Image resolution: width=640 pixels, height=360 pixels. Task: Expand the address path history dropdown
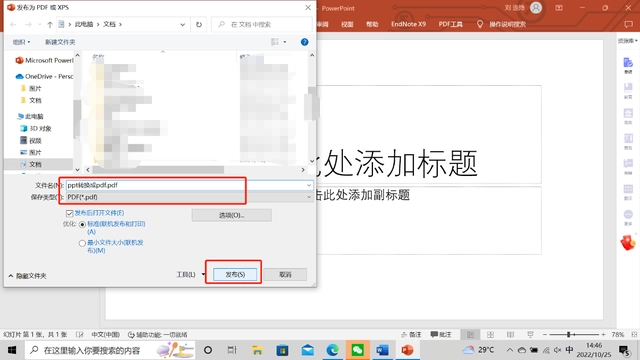[182, 24]
